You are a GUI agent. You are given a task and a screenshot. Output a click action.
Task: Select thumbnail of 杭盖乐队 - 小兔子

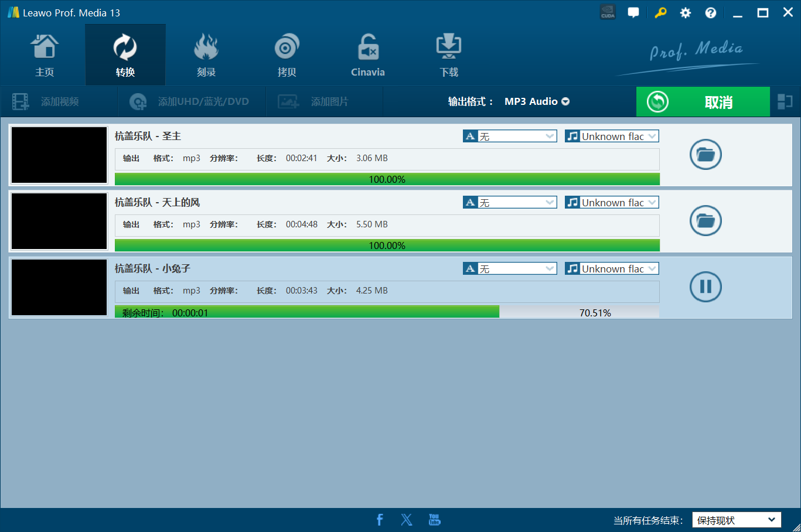[x=59, y=288]
